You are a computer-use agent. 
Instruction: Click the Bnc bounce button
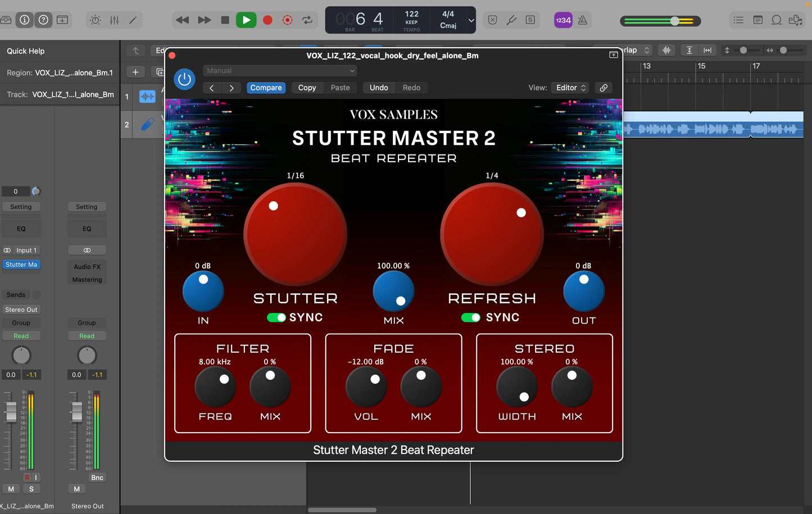coord(97,477)
